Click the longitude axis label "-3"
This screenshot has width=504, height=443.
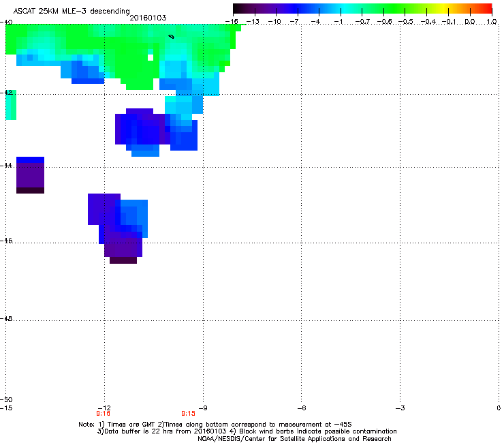pyautogui.click(x=400, y=408)
